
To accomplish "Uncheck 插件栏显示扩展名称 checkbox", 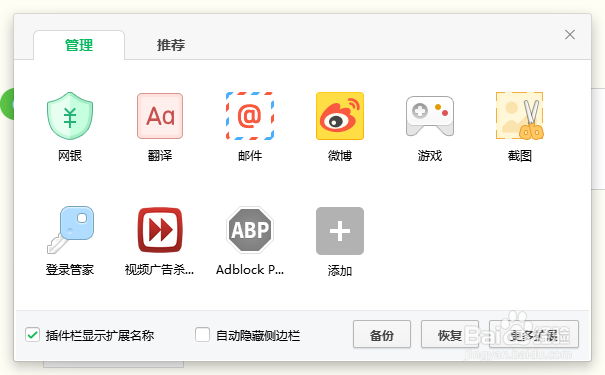I will 32,334.
